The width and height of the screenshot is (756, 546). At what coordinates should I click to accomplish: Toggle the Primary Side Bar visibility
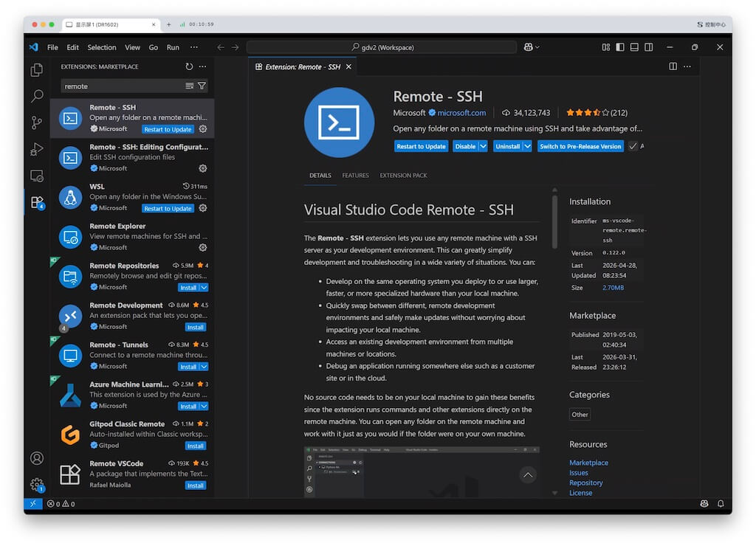pos(619,46)
